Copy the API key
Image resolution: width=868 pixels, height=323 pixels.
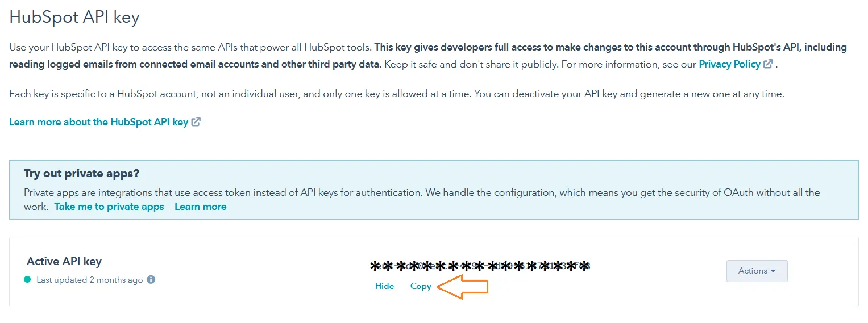coord(421,286)
